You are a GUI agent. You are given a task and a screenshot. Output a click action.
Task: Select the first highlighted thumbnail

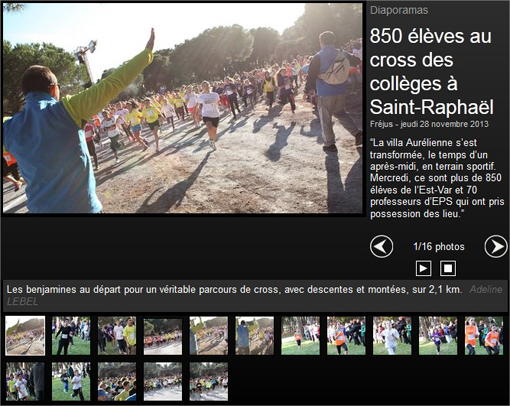(x=25, y=336)
